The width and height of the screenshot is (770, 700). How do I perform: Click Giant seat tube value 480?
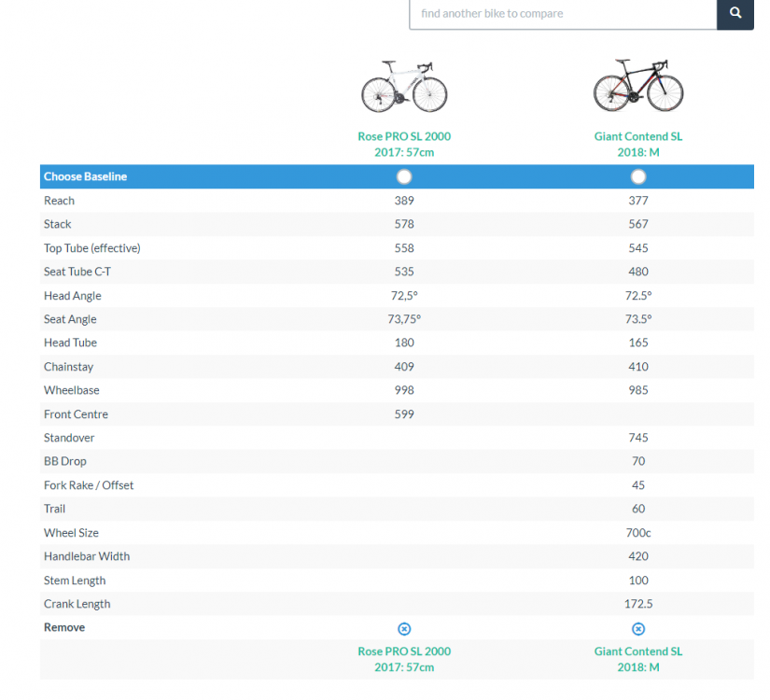coord(637,272)
